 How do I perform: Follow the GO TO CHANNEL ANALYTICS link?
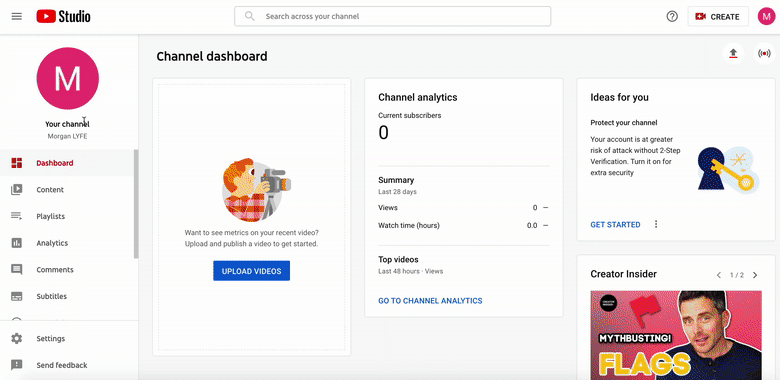430,301
